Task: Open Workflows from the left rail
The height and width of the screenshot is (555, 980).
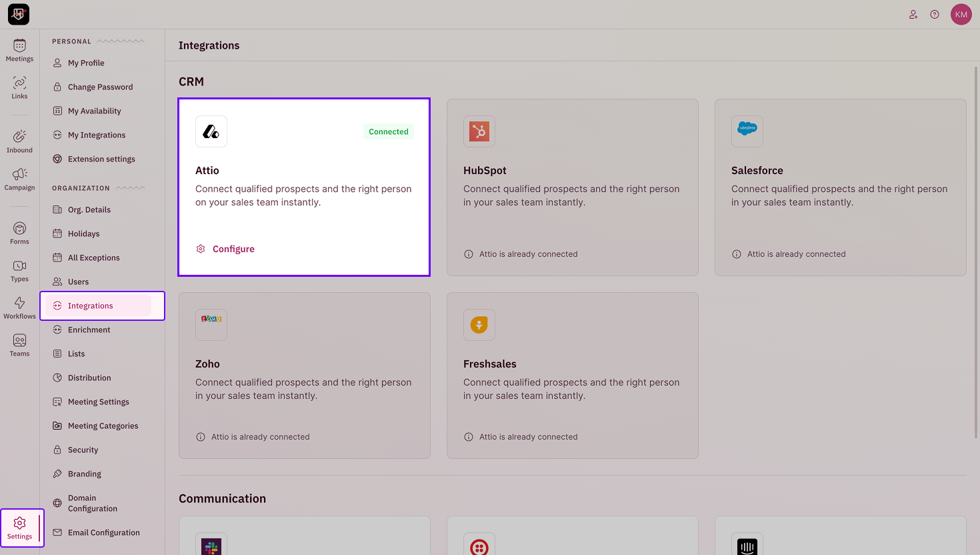Action: point(19,308)
